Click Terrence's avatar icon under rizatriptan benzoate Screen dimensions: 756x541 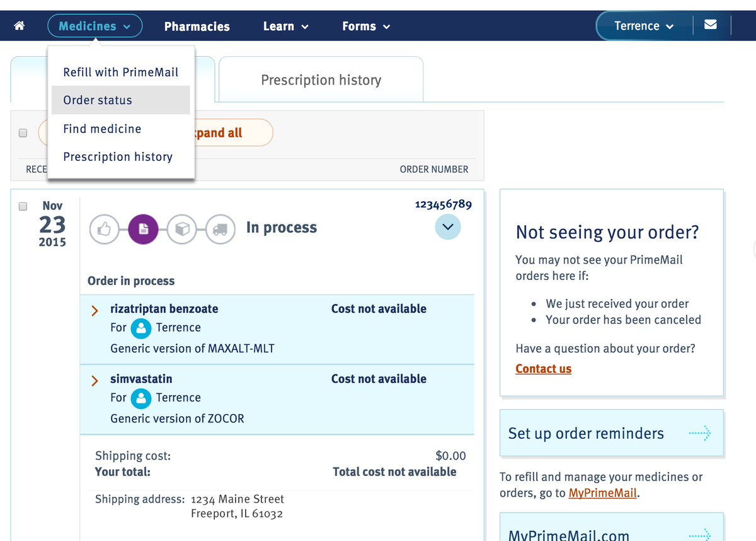tap(141, 328)
